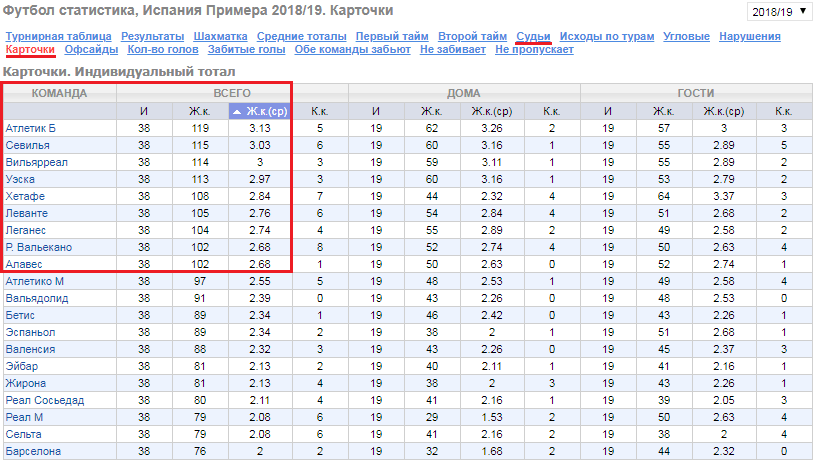Open the Исходы по турам link
This screenshot has height=461, width=816.
coord(607,36)
